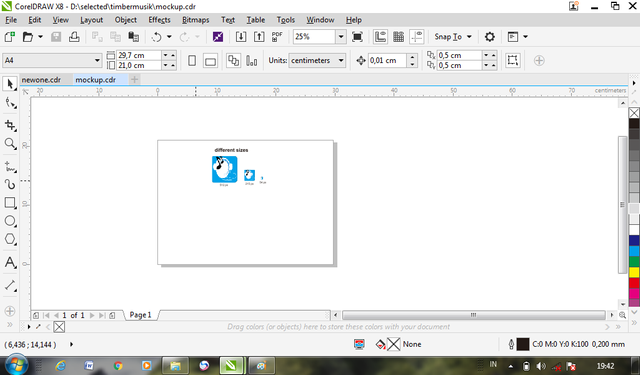Click the Full-screen preview icon
640x375 pixels.
coord(357,37)
